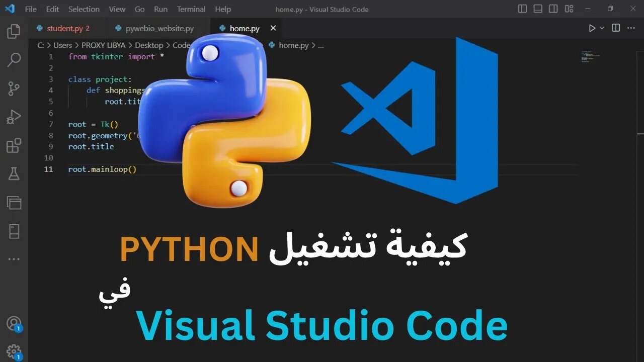Image resolution: width=644 pixels, height=362 pixels.
Task: Show additional views ellipsis in activity bar
Action: pos(14,259)
